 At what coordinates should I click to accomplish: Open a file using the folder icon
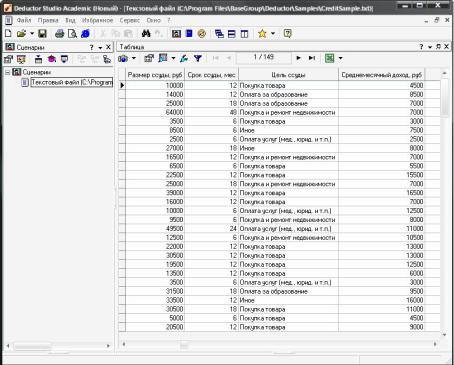(21, 33)
